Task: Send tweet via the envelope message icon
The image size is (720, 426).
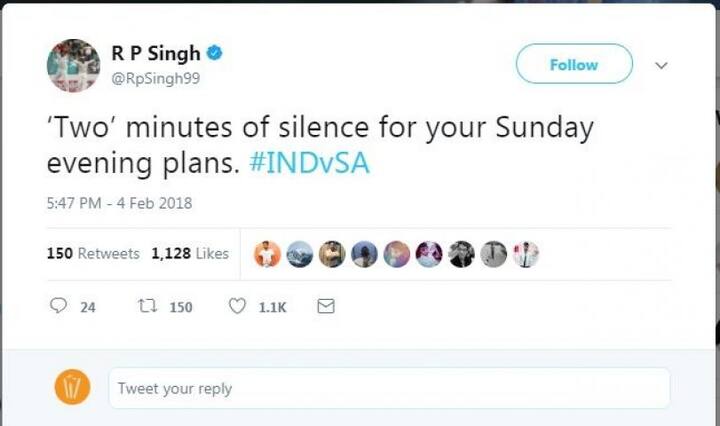Action: pos(326,306)
